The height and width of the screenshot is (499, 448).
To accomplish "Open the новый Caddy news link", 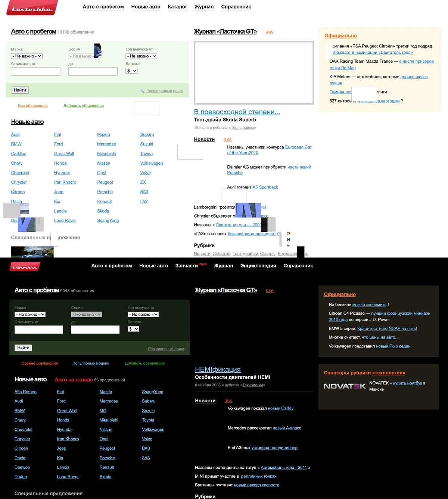I will [x=281, y=408].
